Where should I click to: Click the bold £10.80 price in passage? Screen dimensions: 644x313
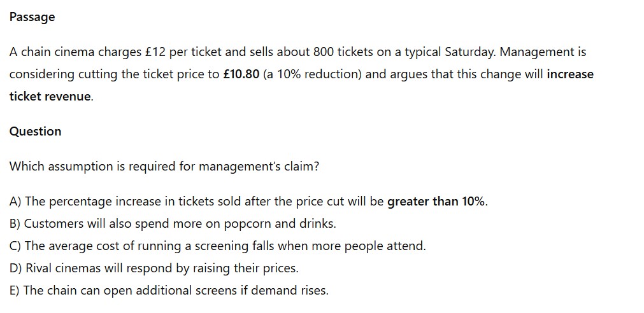(x=241, y=74)
